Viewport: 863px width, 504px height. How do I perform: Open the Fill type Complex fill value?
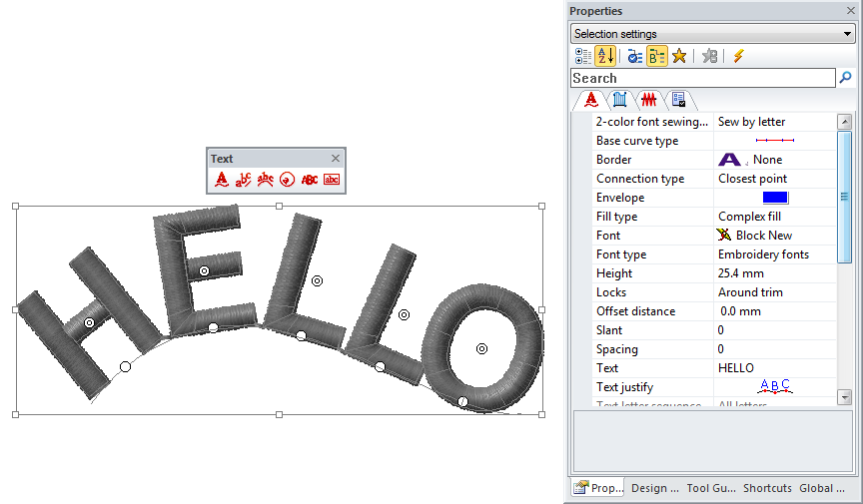775,217
